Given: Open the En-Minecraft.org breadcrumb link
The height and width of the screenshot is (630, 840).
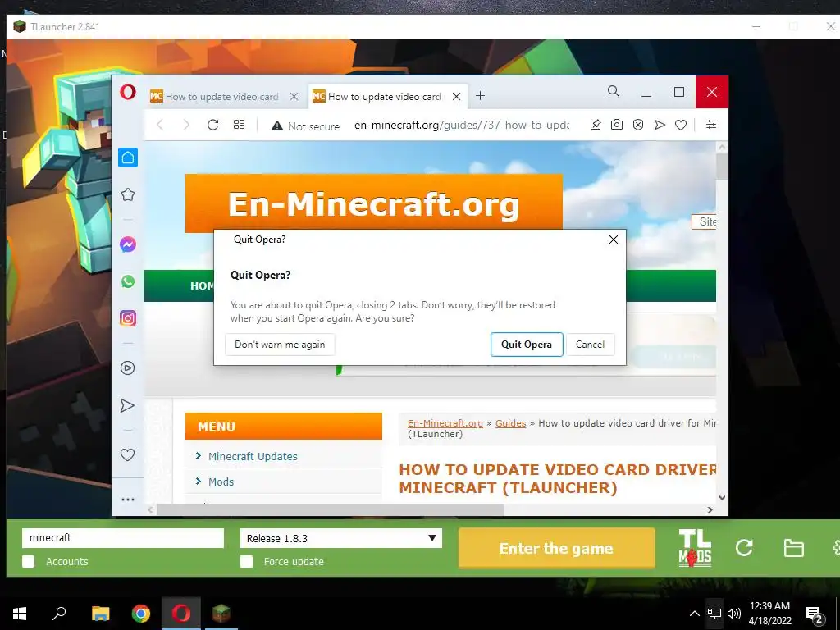Looking at the screenshot, I should pyautogui.click(x=445, y=423).
